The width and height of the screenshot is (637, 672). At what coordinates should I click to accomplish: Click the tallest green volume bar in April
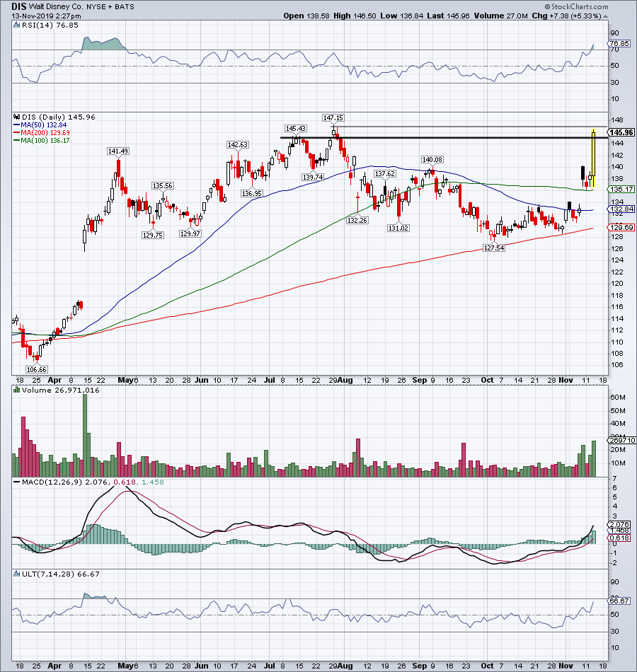(85, 435)
